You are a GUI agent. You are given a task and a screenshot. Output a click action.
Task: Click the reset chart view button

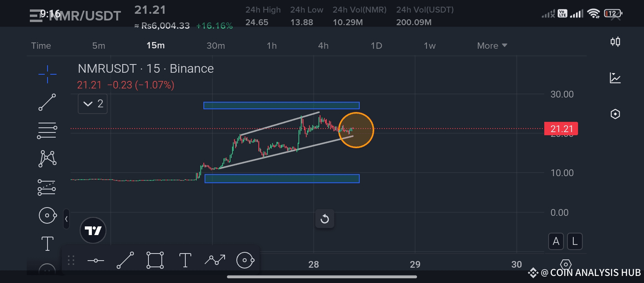click(325, 219)
